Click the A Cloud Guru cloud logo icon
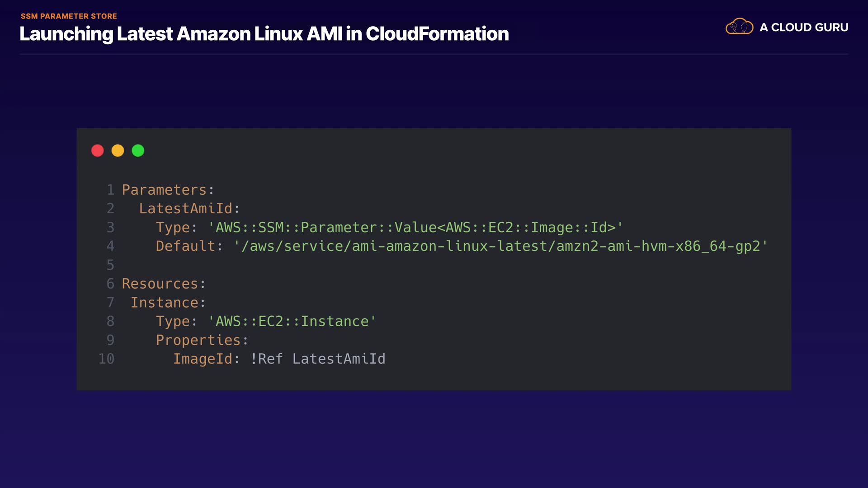 pyautogui.click(x=739, y=27)
